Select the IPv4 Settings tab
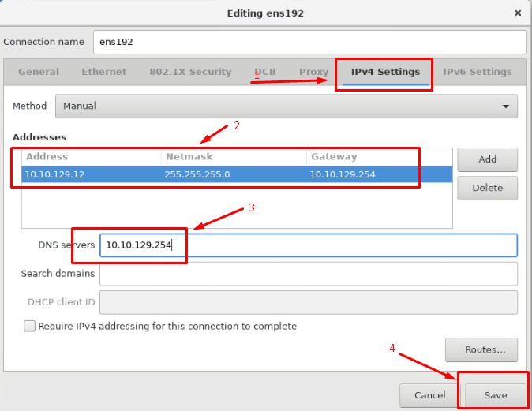Image resolution: width=532 pixels, height=411 pixels. coord(385,72)
